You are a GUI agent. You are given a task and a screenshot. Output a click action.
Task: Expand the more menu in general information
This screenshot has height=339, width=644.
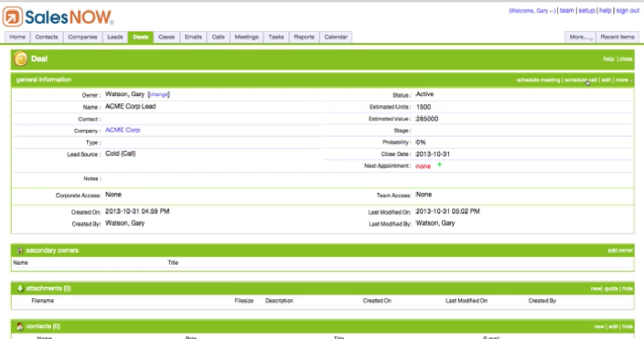point(623,80)
